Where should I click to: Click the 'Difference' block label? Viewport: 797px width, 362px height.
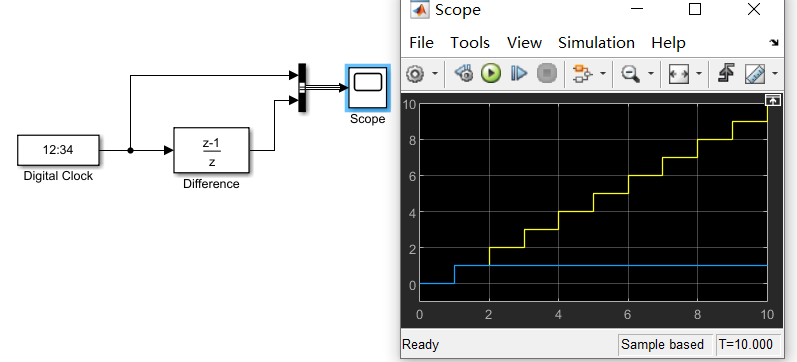(211, 184)
